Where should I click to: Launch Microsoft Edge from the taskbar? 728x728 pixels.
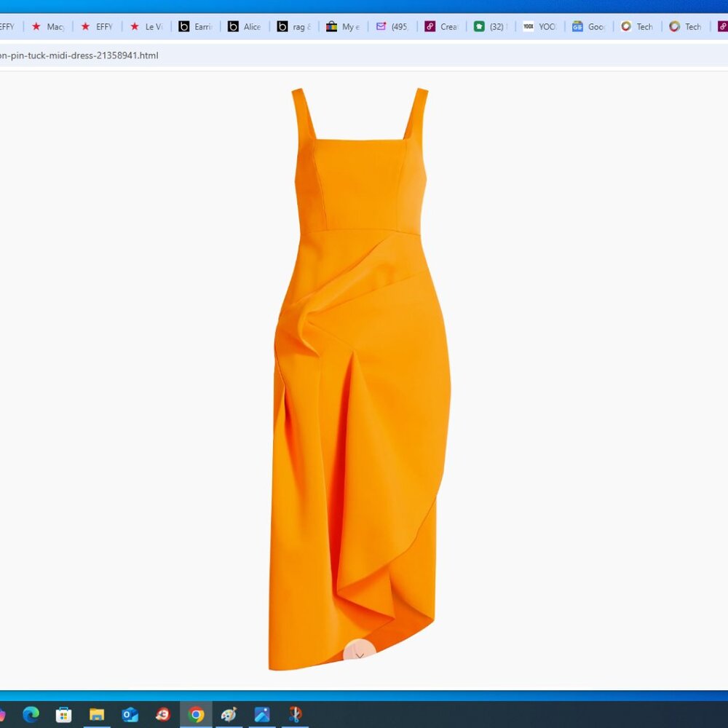click(30, 714)
